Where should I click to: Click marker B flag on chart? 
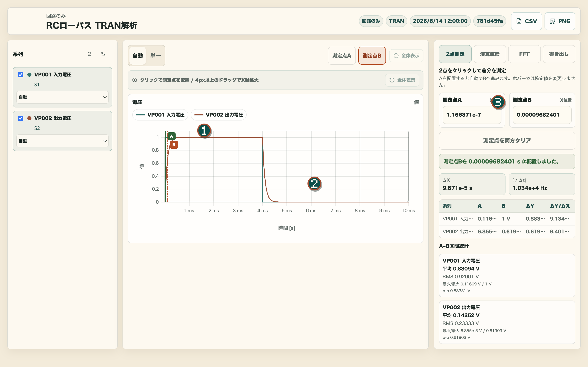click(174, 145)
